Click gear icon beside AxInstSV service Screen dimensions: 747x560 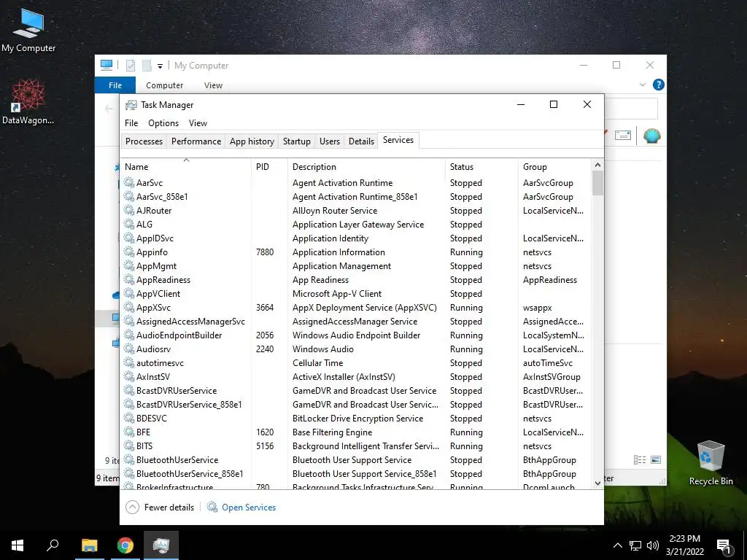(x=128, y=377)
